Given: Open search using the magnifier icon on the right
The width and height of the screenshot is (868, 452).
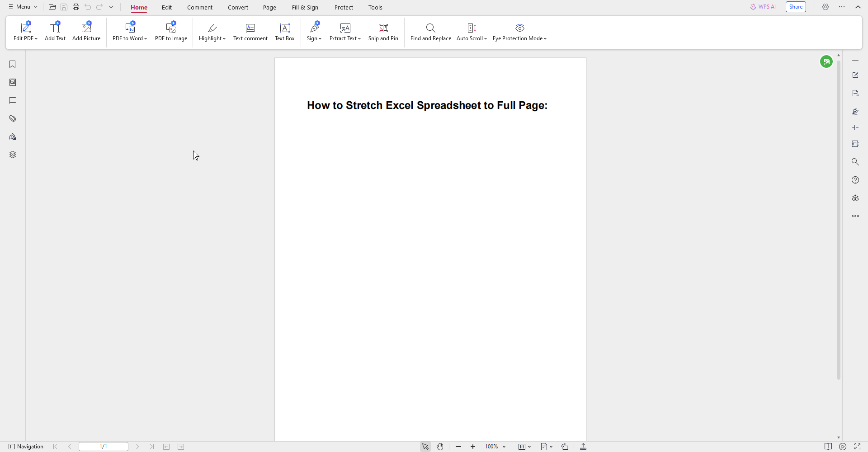Looking at the screenshot, I should [x=855, y=161].
